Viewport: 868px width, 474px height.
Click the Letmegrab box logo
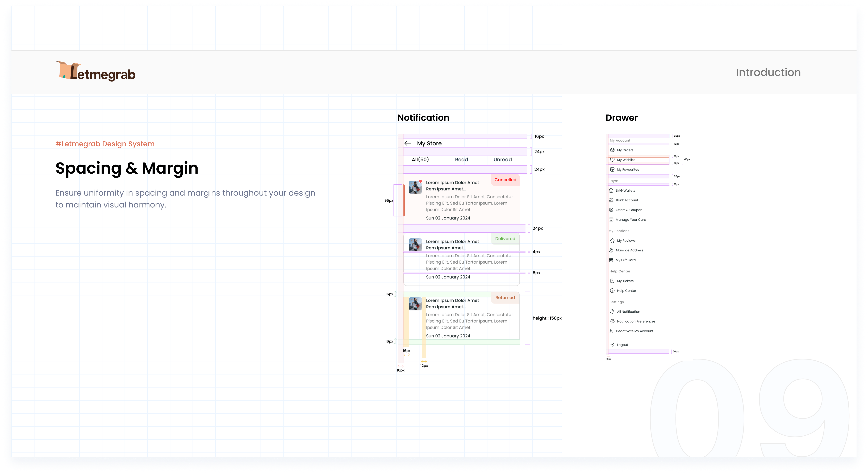click(x=96, y=71)
